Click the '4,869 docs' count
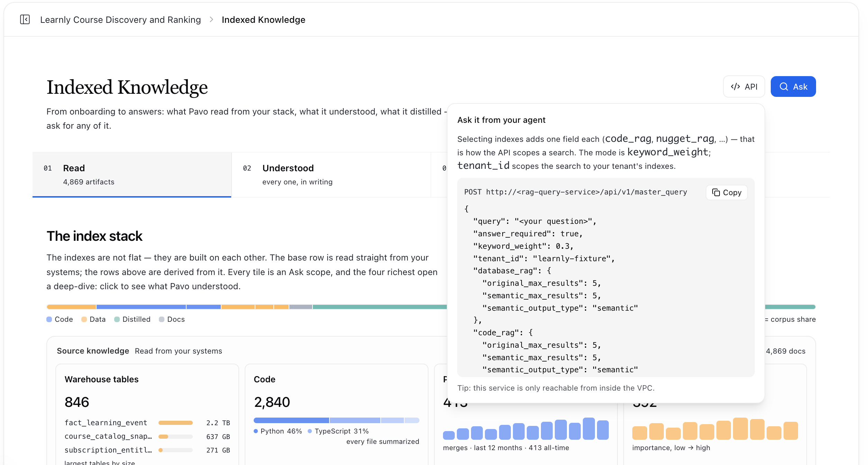Screen dimensions: 868x465 786,351
